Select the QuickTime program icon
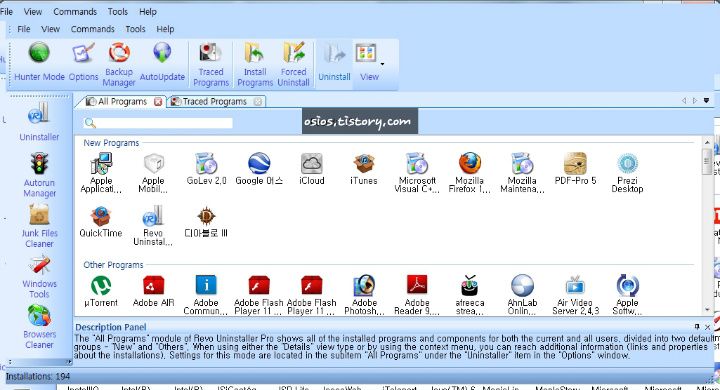The height and width of the screenshot is (390, 720). (101, 216)
